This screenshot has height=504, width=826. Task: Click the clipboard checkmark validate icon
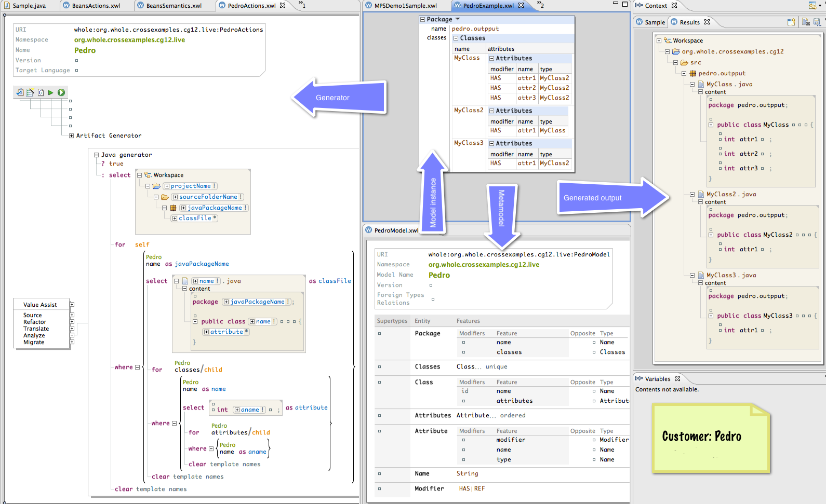20,92
